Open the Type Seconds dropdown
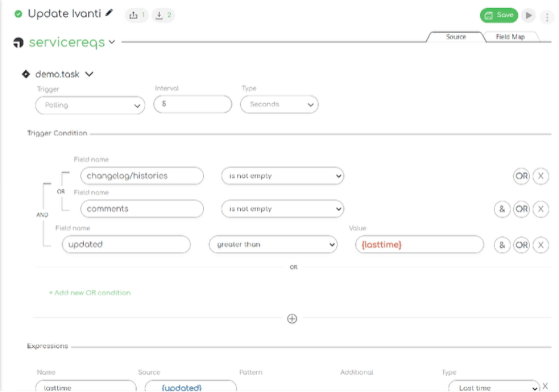 click(279, 104)
